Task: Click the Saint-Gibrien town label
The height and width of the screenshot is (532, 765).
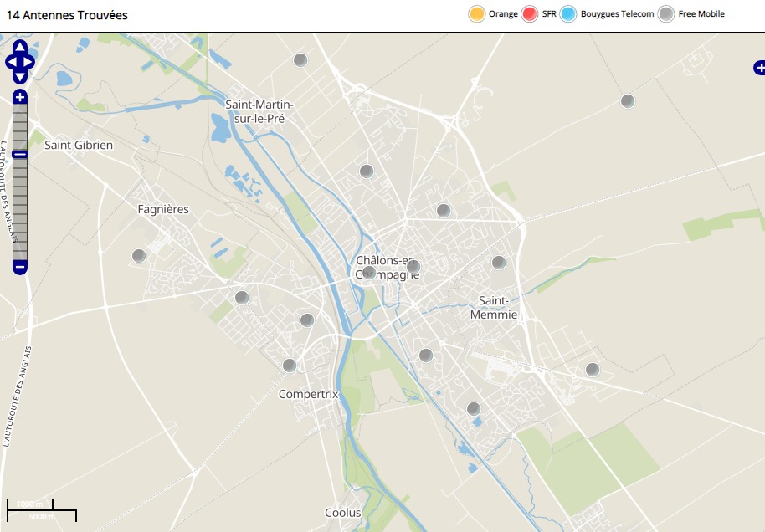Action: point(79,145)
